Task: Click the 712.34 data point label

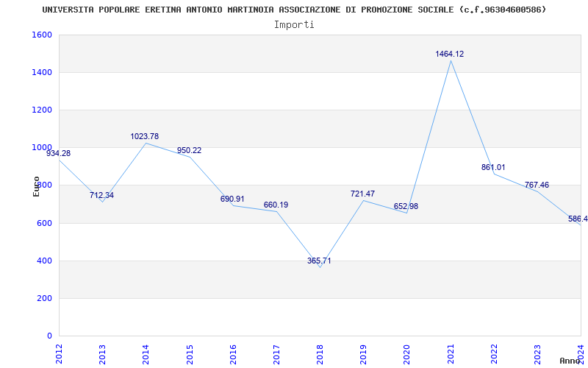Action: click(x=101, y=195)
